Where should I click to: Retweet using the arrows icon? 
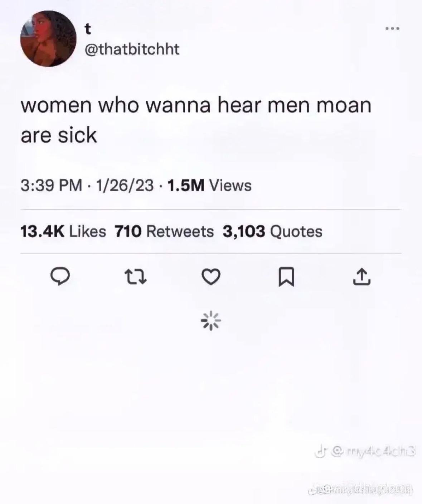click(x=135, y=277)
